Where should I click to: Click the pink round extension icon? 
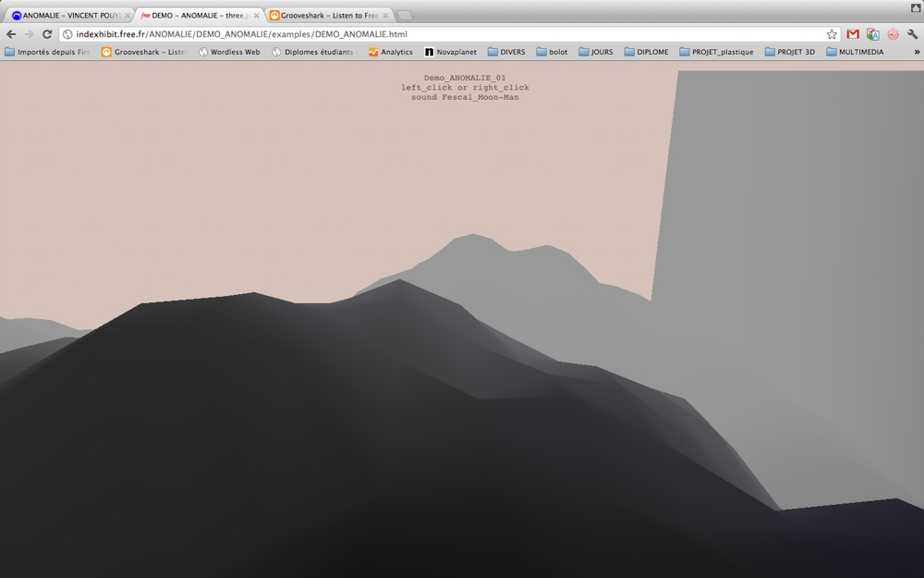click(893, 34)
